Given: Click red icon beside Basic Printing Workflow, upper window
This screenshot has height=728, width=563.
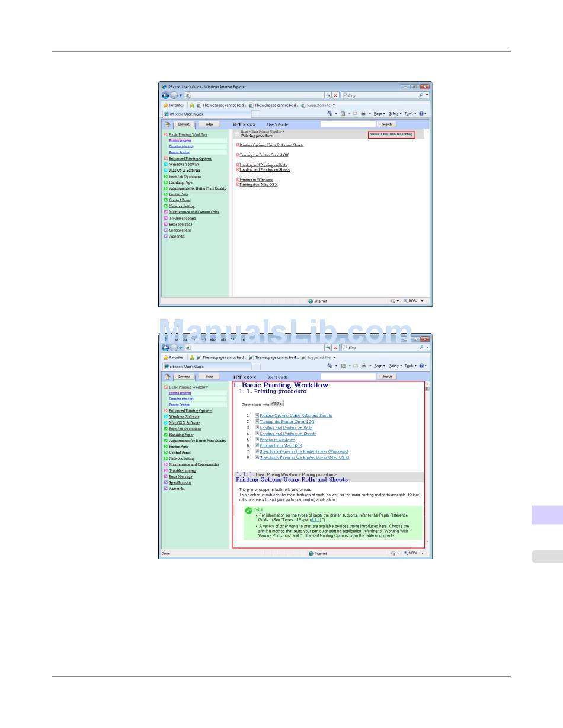Looking at the screenshot, I should (x=166, y=135).
